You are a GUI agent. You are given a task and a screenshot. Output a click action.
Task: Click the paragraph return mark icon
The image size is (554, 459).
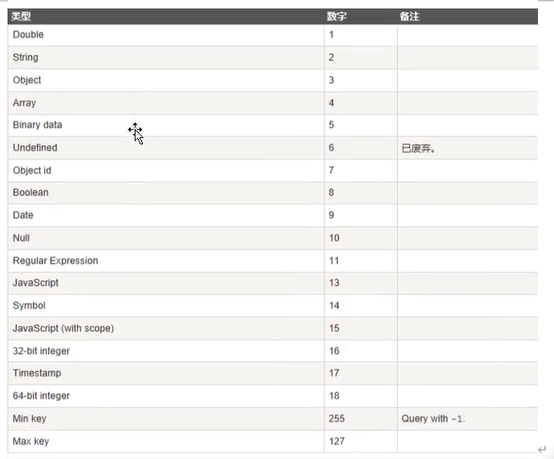[x=542, y=449]
